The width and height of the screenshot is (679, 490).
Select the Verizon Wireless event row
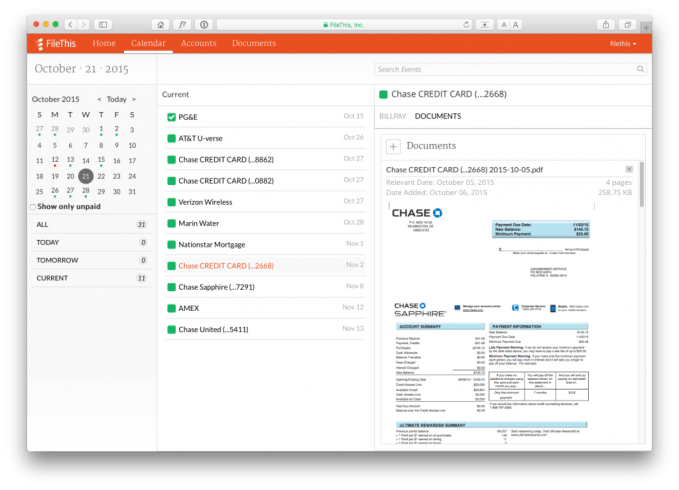(265, 202)
